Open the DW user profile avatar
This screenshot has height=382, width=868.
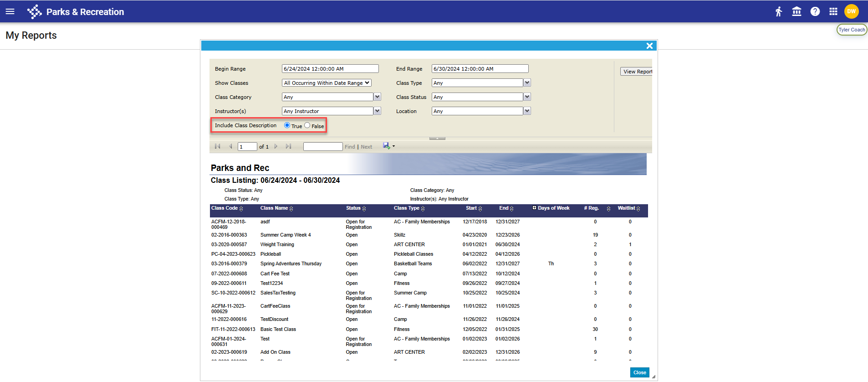[x=851, y=11]
